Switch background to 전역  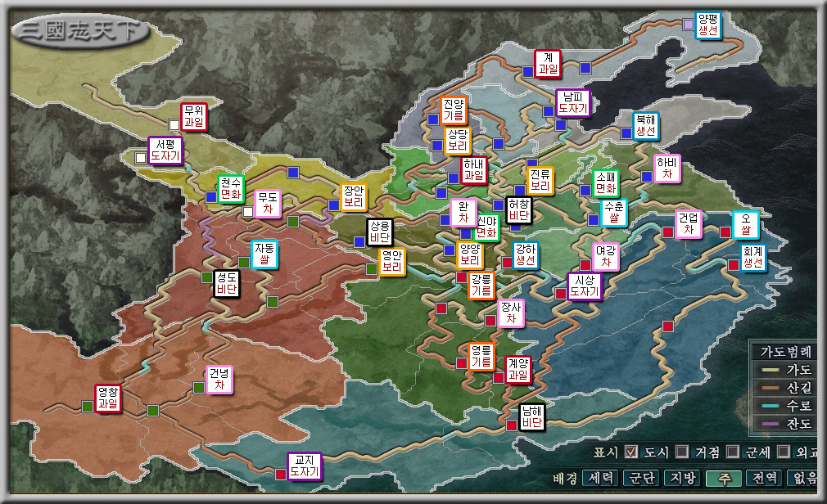[765, 478]
